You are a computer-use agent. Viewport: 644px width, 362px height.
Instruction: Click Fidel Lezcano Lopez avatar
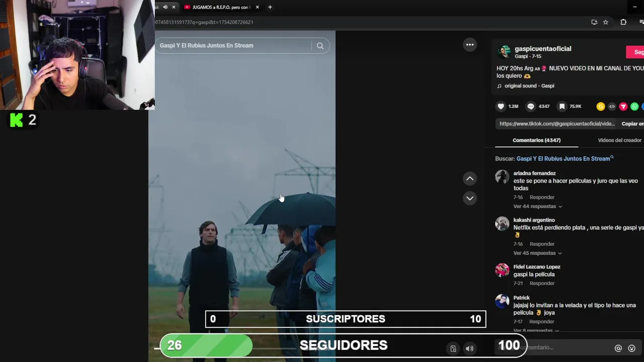(x=502, y=270)
